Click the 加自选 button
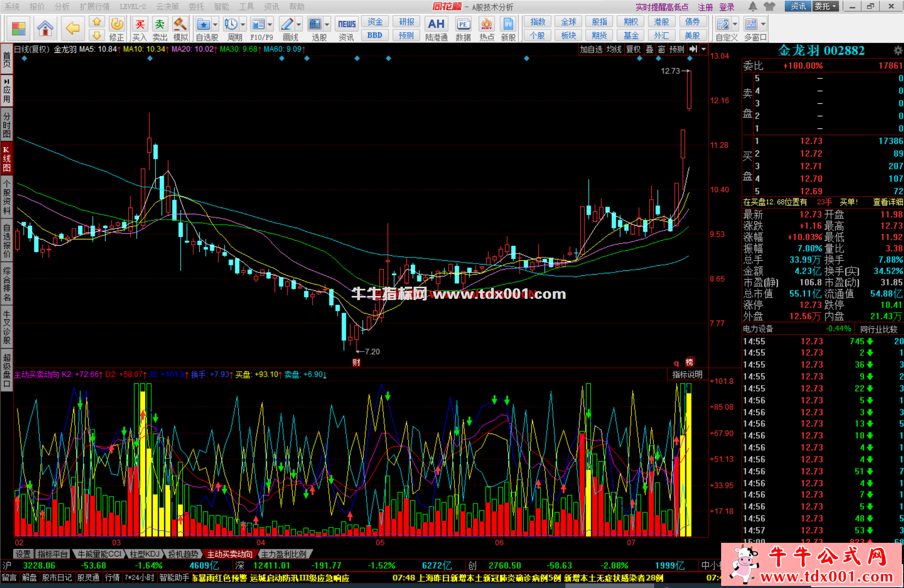 click(x=591, y=49)
